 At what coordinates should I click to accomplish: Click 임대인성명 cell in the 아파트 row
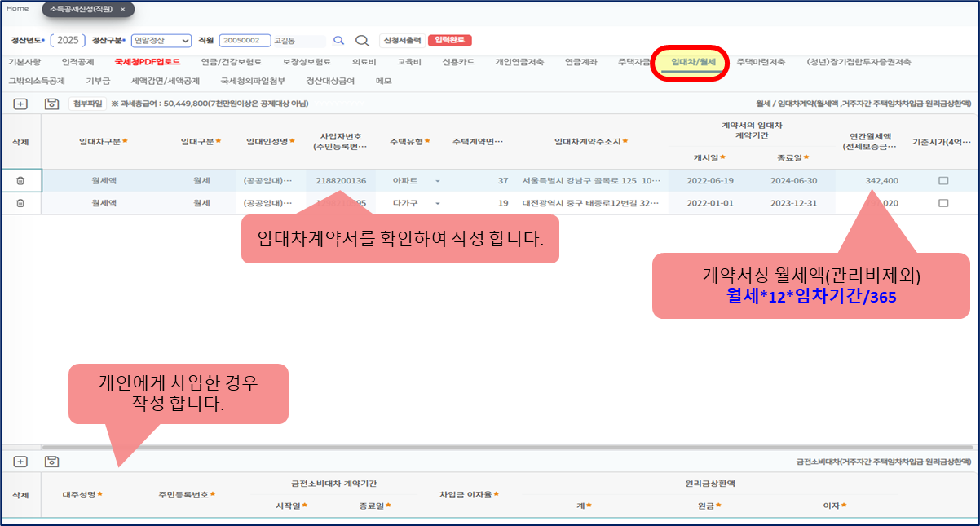coord(271,180)
